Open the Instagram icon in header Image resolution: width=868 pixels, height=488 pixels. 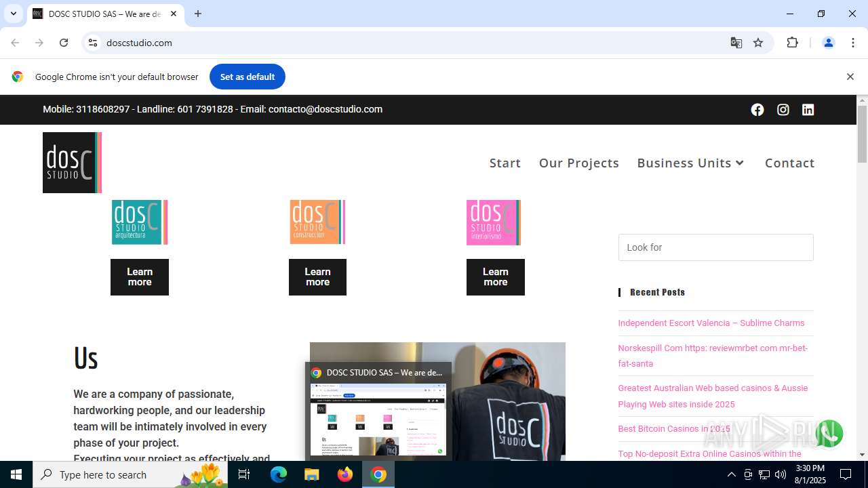click(783, 110)
